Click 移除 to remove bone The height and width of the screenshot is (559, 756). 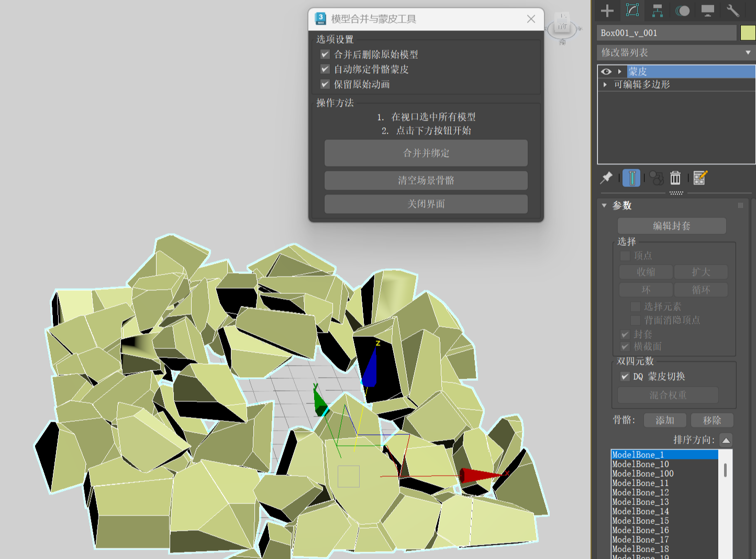[x=712, y=420]
